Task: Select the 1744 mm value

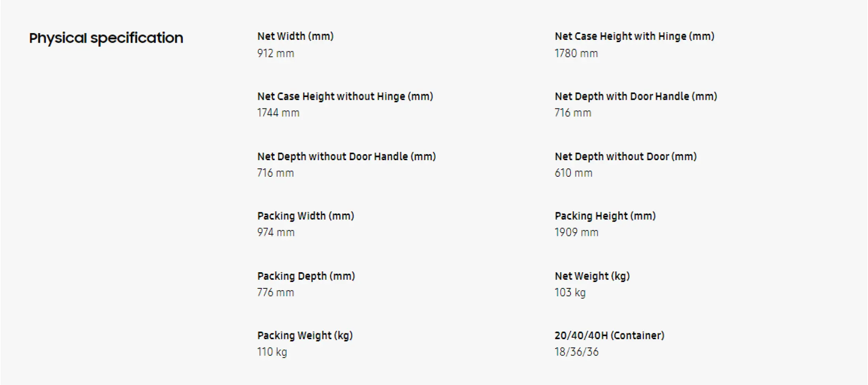Action: tap(278, 113)
